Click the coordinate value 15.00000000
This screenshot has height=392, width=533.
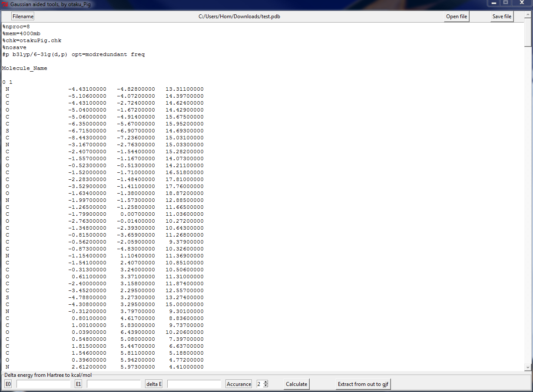tap(185, 304)
